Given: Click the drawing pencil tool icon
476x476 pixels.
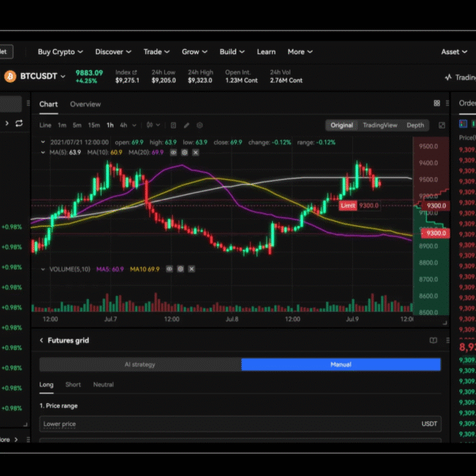Looking at the screenshot, I should pos(186,125).
